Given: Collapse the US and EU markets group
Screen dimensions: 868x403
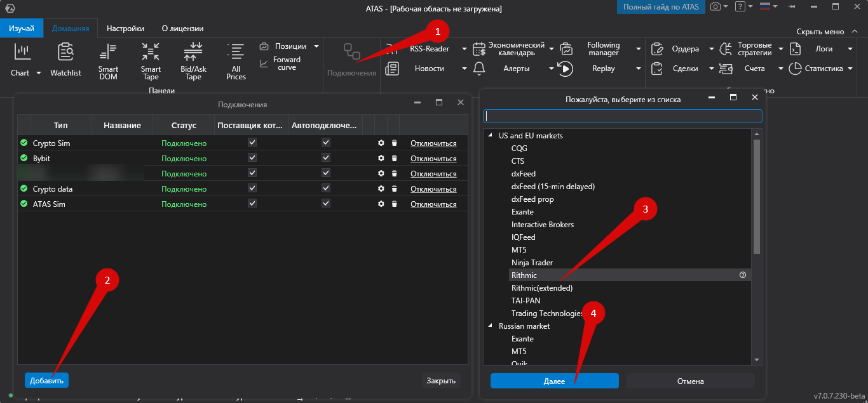Looking at the screenshot, I should coord(490,135).
